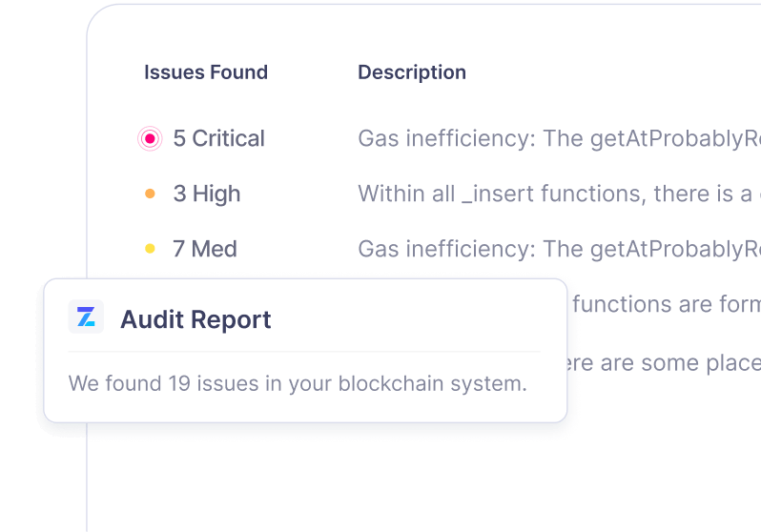Click the 'are some place' description row
Viewport: 761px width, 532px height.
pos(664,363)
